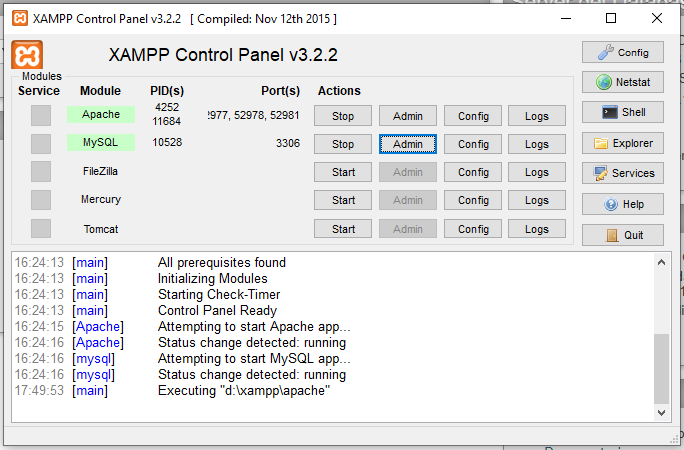This screenshot has height=450, width=684.
Task: Open Help with the question mark icon
Action: (x=622, y=204)
